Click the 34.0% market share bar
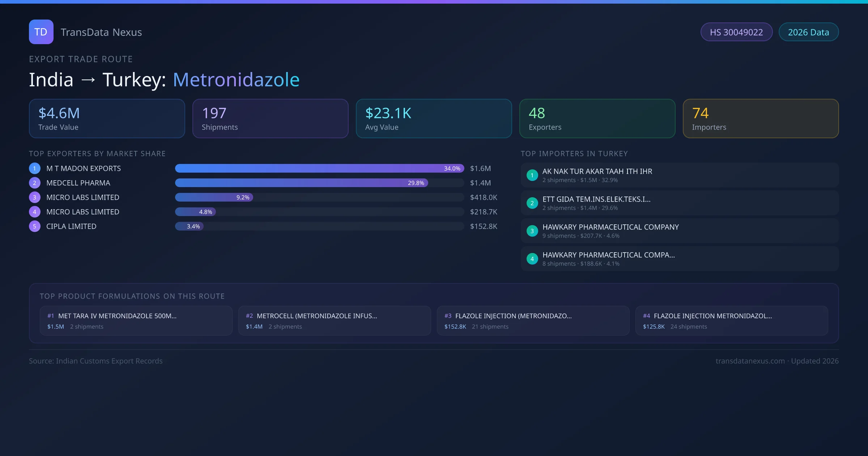868x456 pixels. (319, 168)
